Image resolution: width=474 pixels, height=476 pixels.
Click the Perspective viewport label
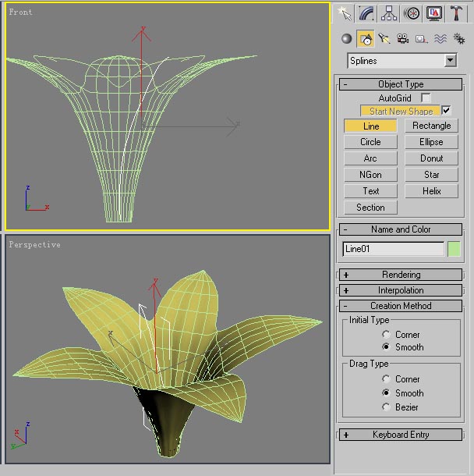(34, 245)
